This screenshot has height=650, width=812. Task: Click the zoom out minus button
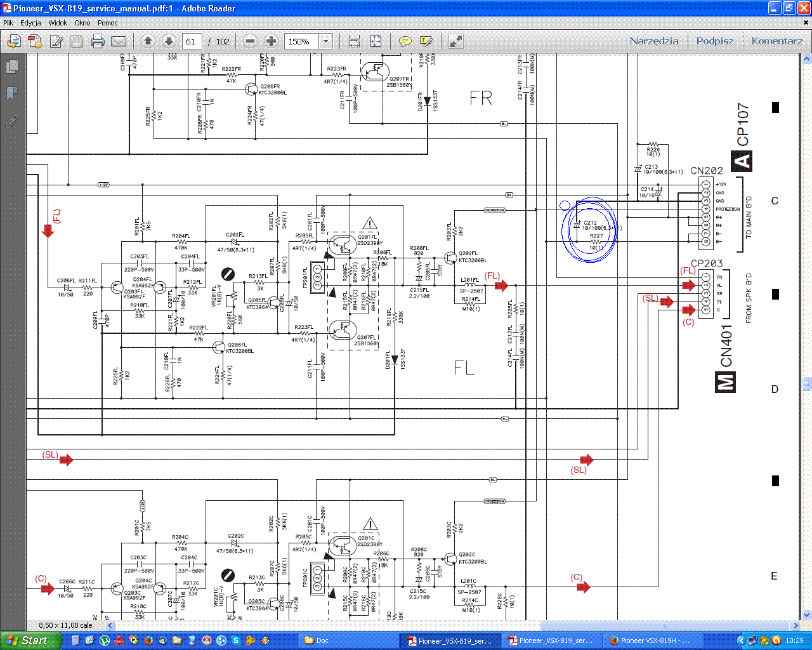(x=251, y=41)
